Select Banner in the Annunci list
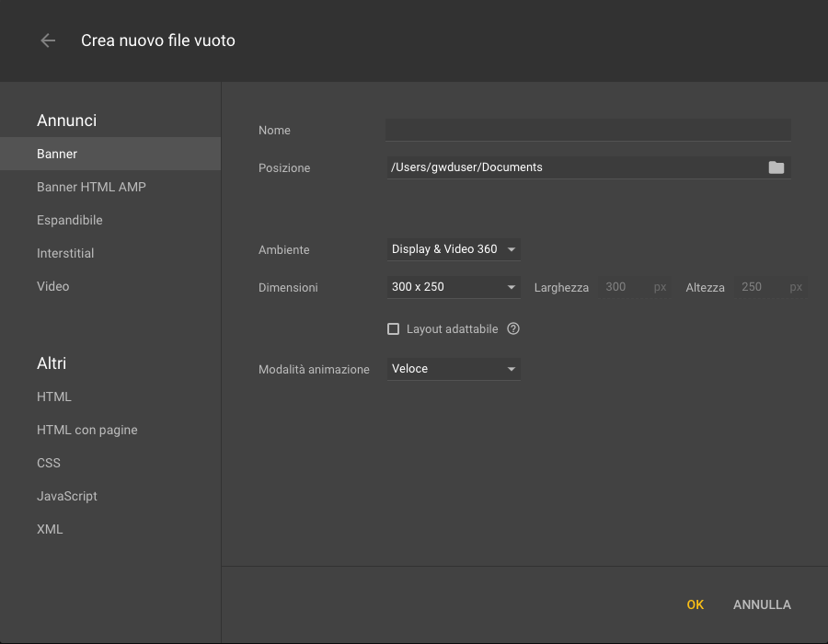This screenshot has height=644, width=828. (x=57, y=154)
